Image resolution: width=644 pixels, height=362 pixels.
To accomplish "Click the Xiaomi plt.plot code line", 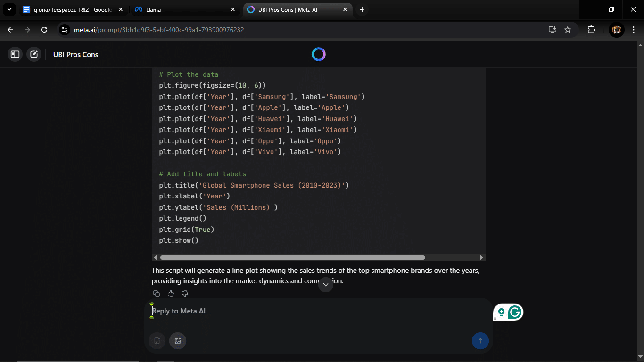I will click(258, 130).
